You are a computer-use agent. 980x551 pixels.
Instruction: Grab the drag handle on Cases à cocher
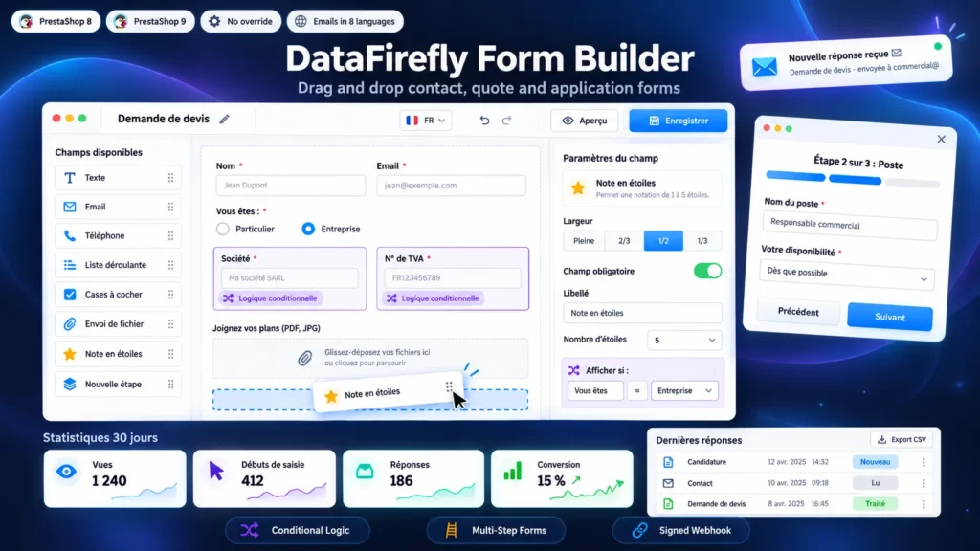click(x=170, y=295)
